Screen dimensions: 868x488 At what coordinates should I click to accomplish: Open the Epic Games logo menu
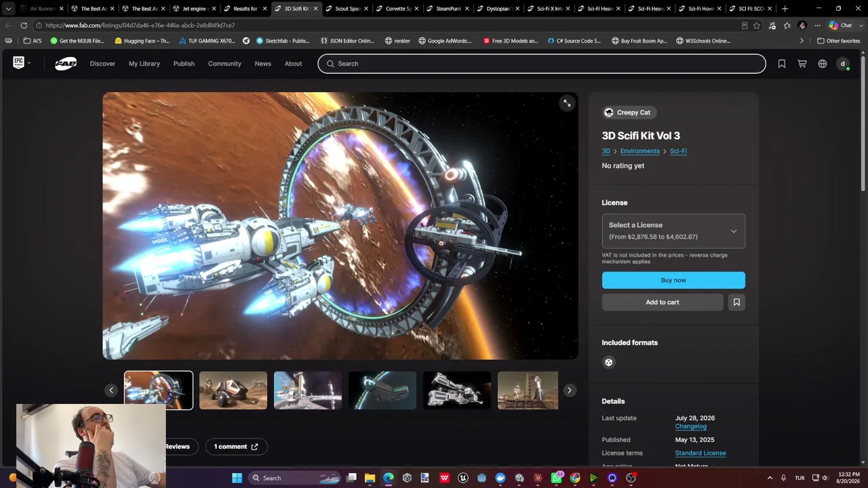(x=22, y=63)
